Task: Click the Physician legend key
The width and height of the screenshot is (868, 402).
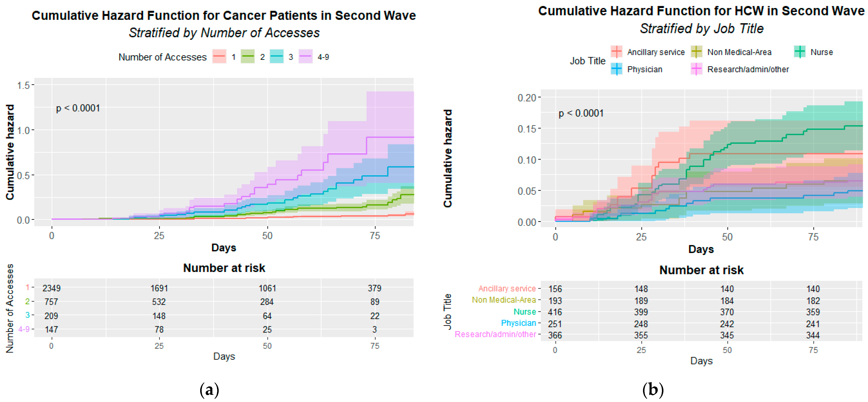Action: (x=616, y=69)
